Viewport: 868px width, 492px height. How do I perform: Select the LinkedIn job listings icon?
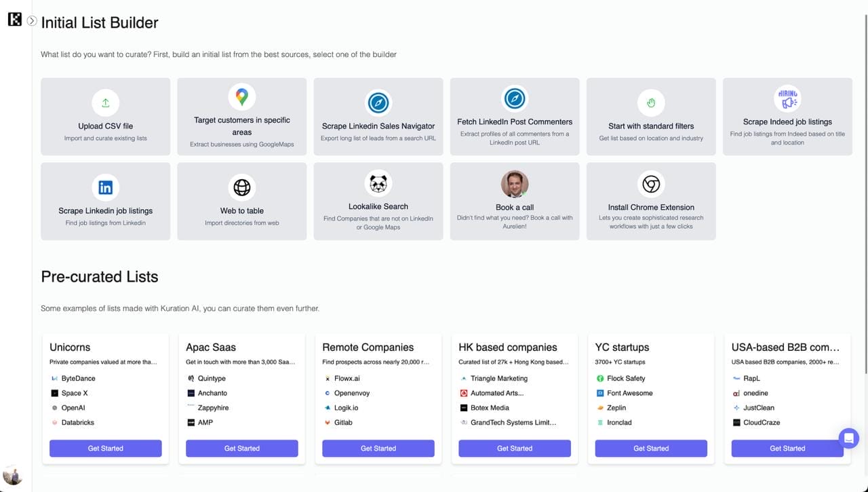click(x=105, y=188)
